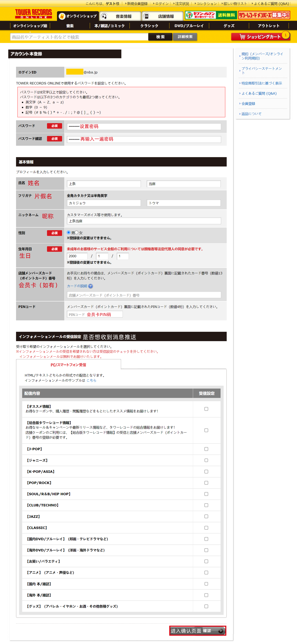Screen dimensions: 297x644
Task: Open the 本/雑誌/コミック menu
Action: tap(110, 26)
